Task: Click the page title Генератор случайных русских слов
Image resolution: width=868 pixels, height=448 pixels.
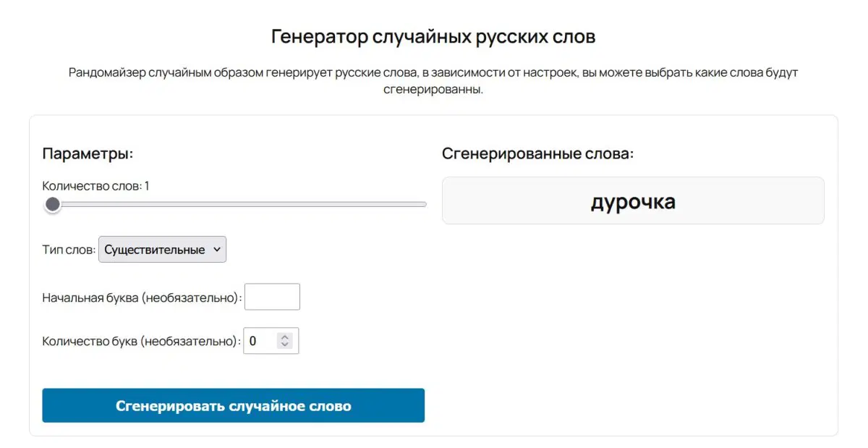Action: click(x=433, y=35)
